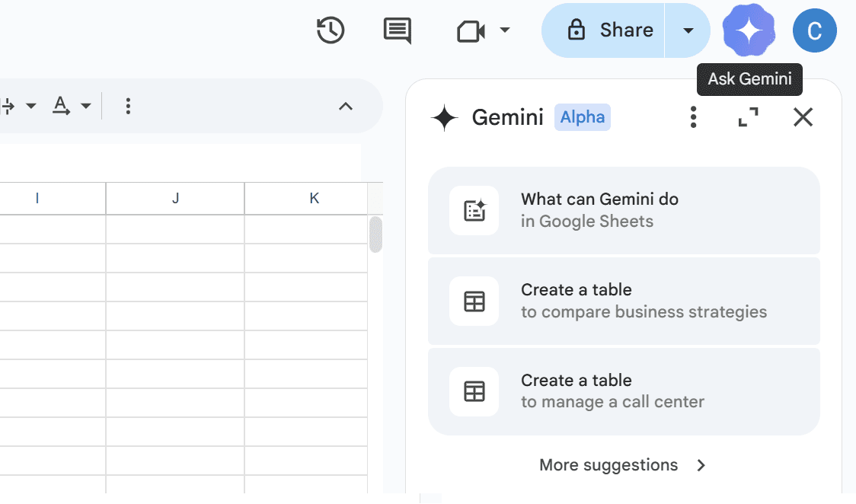Expand the Share button dropdown arrow

coord(688,30)
